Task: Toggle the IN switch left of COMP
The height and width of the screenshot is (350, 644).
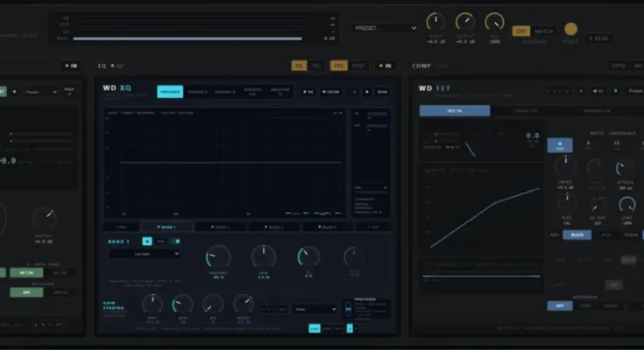Action: [386, 66]
